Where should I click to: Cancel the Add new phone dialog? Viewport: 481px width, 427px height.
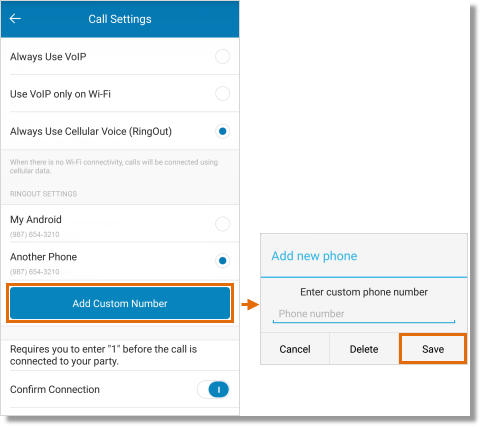[295, 349]
